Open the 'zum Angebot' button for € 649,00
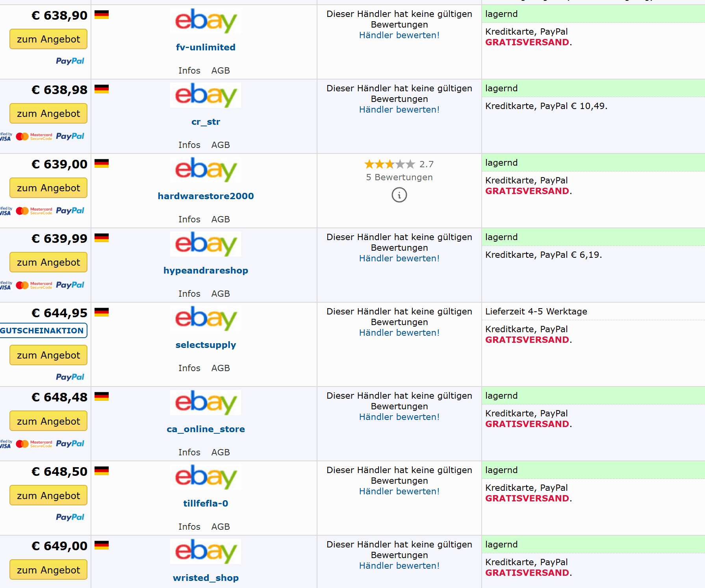Screen dimensions: 705x588 (x=48, y=570)
